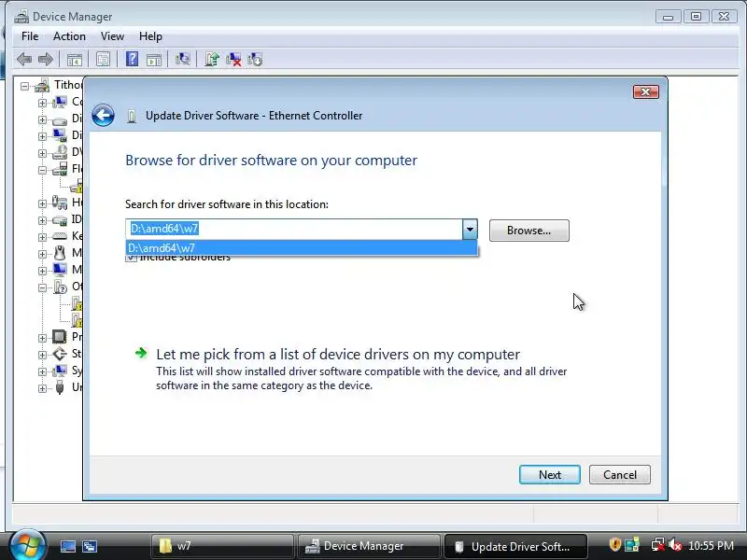Click the green arrow beside Let me pick
This screenshot has height=560, width=747.
[x=141, y=353]
